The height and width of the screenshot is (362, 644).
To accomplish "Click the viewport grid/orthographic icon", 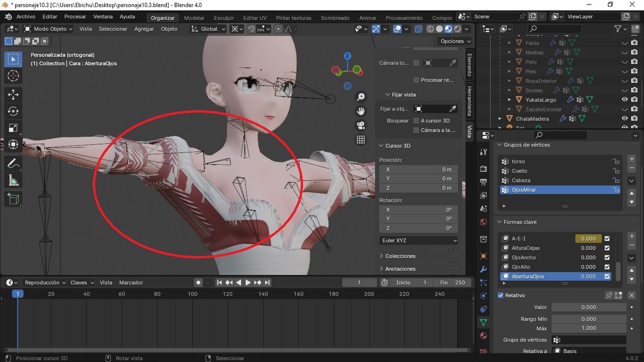I will [361, 139].
